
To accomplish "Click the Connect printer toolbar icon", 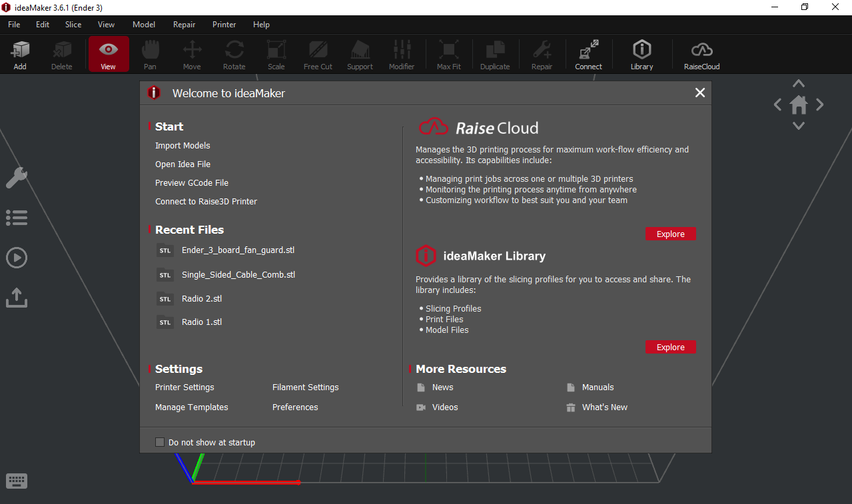I will click(588, 55).
